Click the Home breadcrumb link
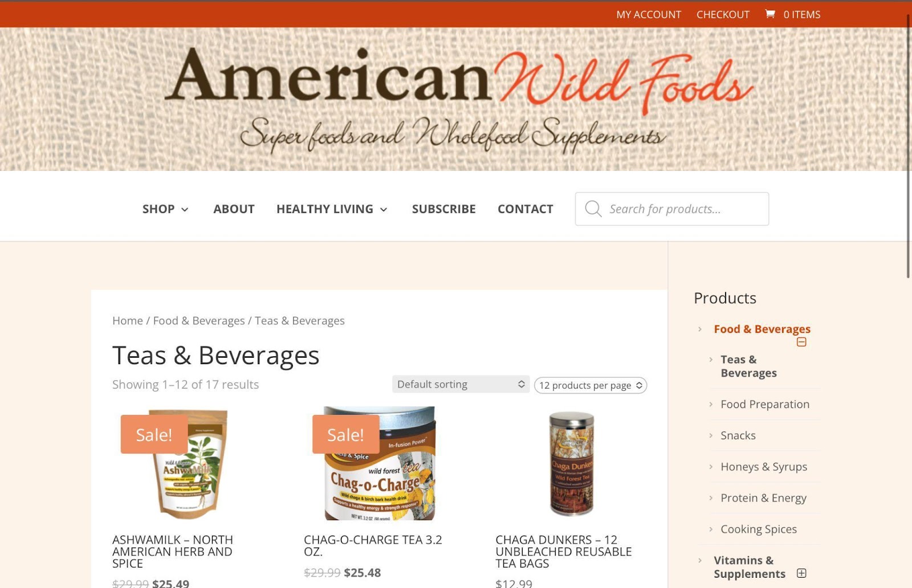This screenshot has width=912, height=588. (128, 321)
